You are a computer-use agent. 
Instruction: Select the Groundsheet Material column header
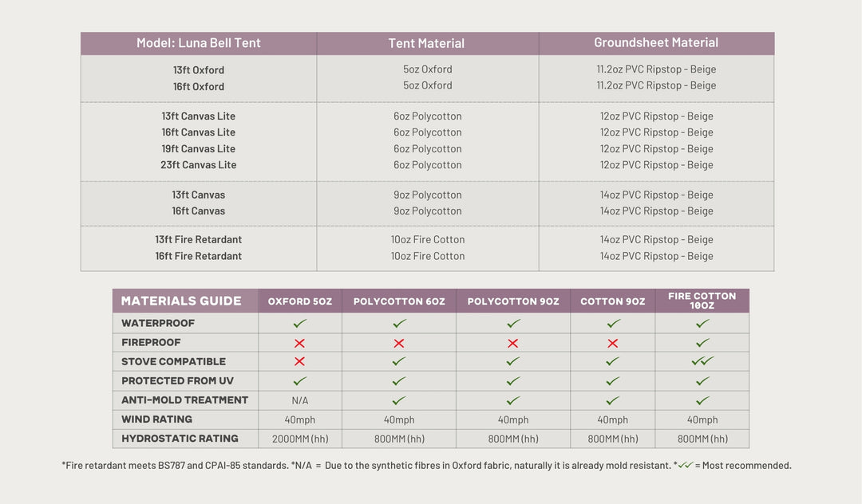[x=656, y=43]
